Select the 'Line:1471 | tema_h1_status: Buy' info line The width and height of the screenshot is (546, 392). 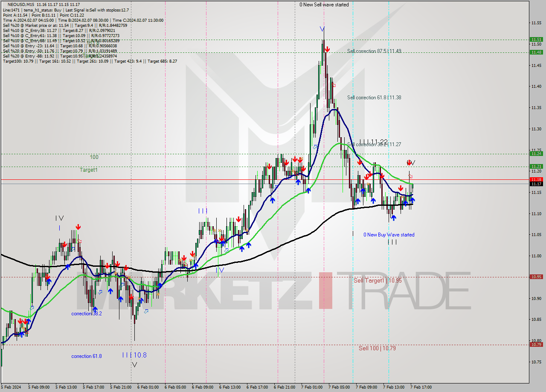66,10
